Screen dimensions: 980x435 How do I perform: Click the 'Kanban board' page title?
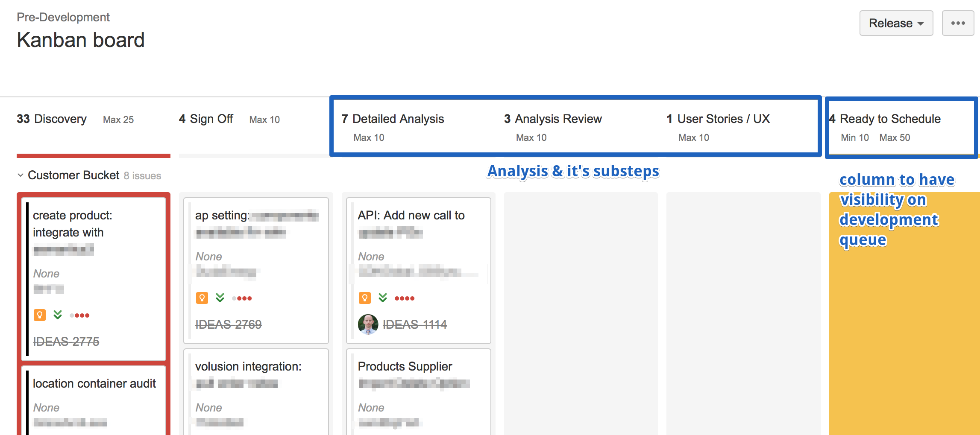coord(81,40)
